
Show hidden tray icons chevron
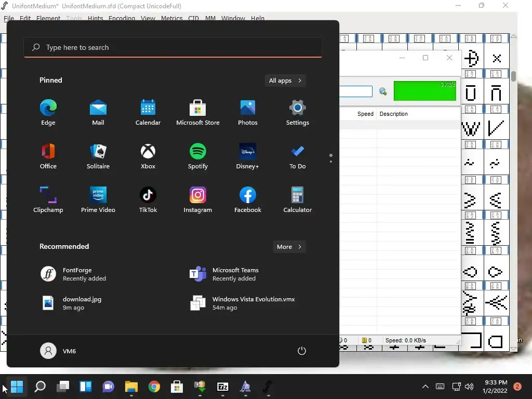tap(425, 387)
